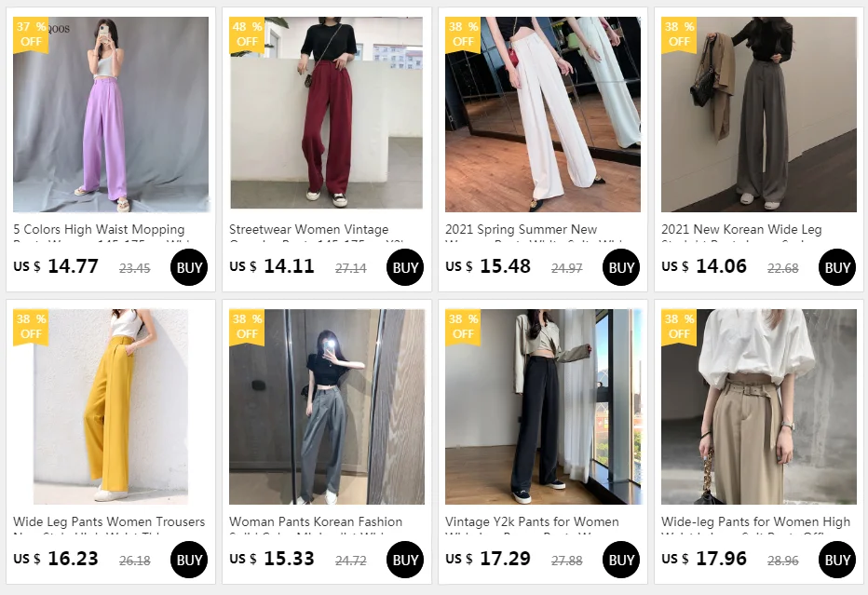Click the 48% OFF badge on red pants
The width and height of the screenshot is (868, 595).
click(x=247, y=34)
